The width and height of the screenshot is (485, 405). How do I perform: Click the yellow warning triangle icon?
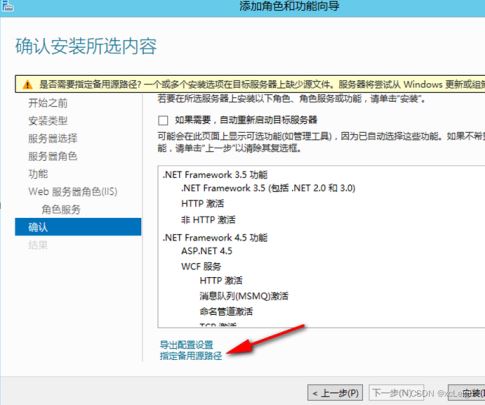[27, 85]
